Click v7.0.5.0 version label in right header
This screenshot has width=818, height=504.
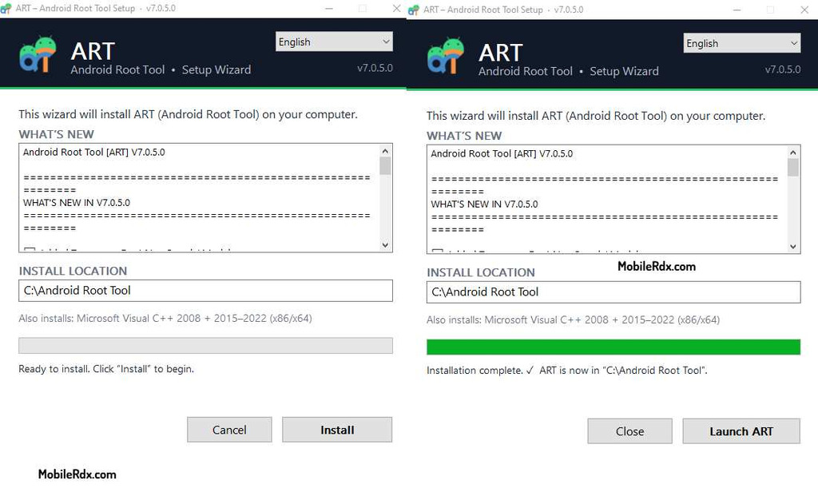[x=783, y=69]
